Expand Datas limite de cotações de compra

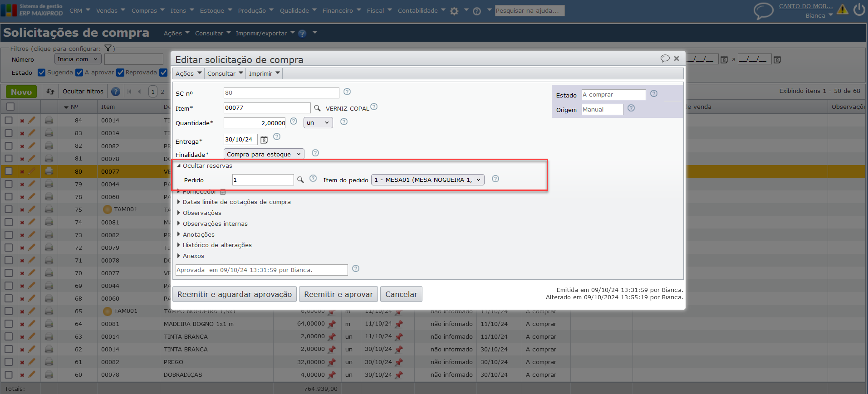tap(234, 202)
